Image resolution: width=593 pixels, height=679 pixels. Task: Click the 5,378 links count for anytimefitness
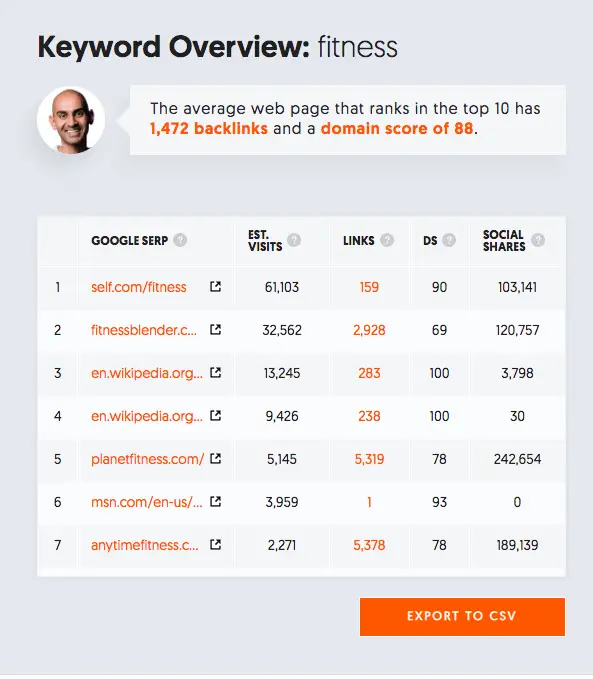tap(369, 545)
